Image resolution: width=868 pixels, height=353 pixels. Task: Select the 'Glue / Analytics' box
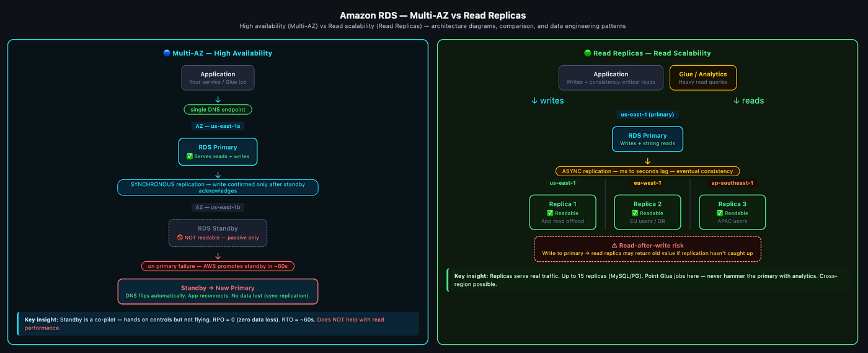(703, 78)
